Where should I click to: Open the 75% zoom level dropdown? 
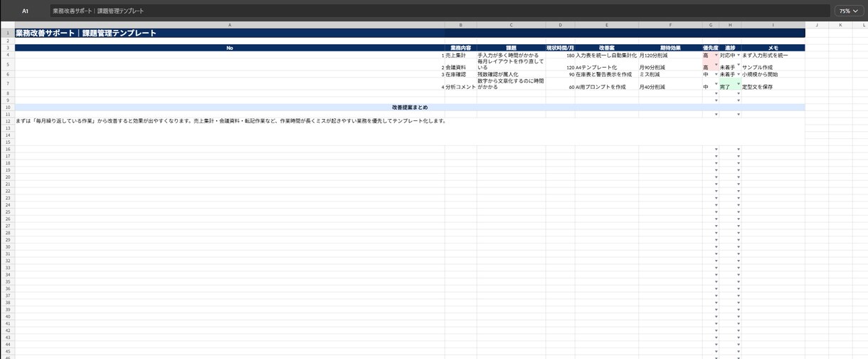[849, 11]
